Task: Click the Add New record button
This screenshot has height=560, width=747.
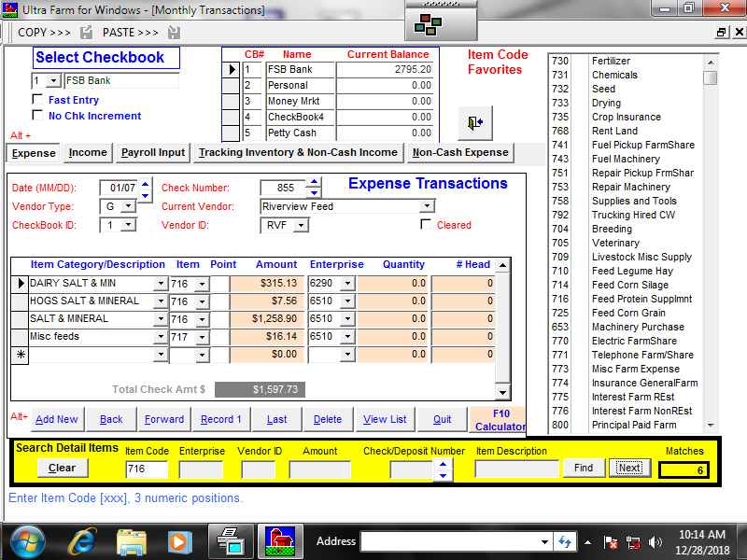Action: point(56,419)
